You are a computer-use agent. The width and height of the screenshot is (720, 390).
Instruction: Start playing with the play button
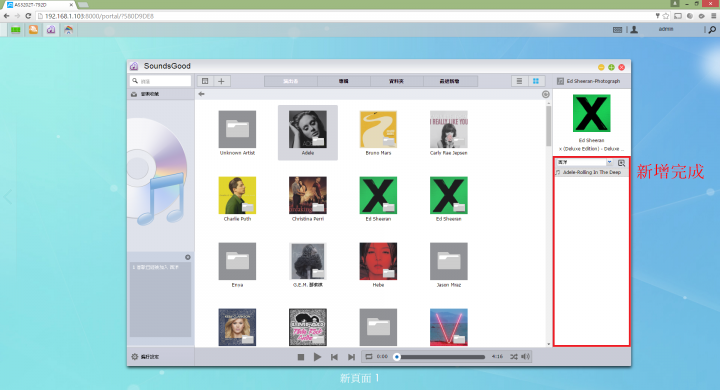click(317, 357)
